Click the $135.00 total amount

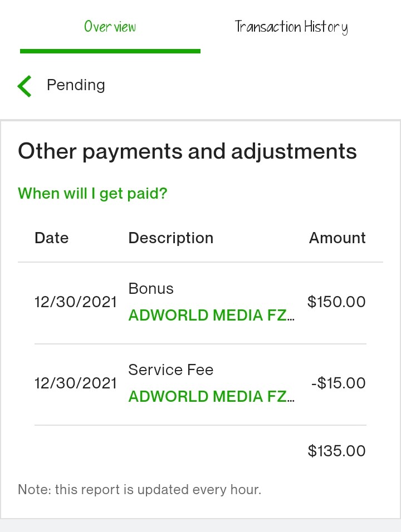(x=336, y=451)
